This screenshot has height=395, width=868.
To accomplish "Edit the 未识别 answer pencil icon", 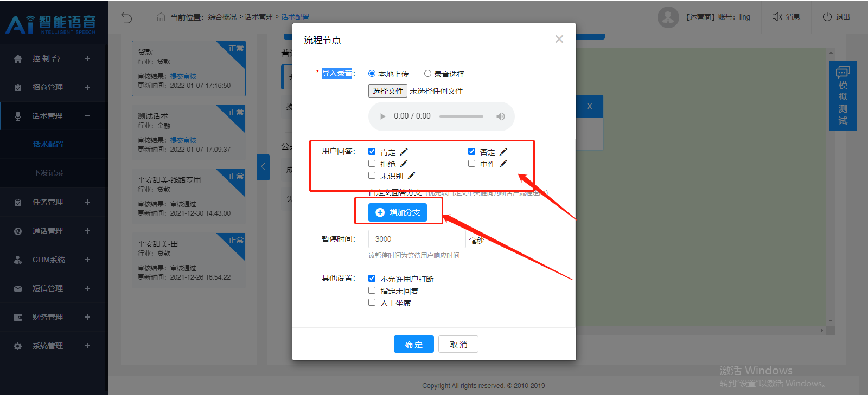I will [411, 176].
